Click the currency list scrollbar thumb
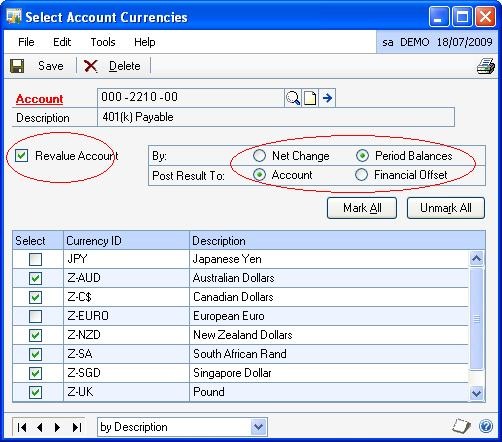 tap(476, 318)
